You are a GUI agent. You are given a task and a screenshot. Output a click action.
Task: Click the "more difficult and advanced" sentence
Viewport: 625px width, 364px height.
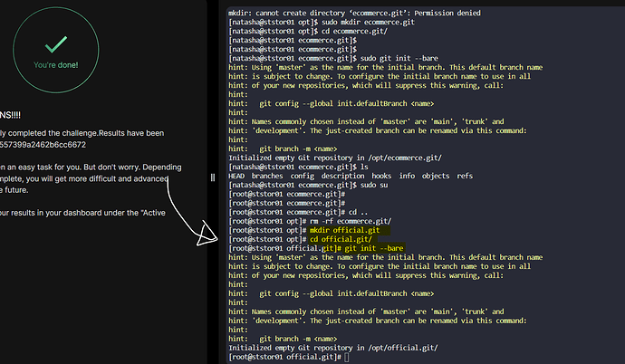pyautogui.click(x=120, y=178)
